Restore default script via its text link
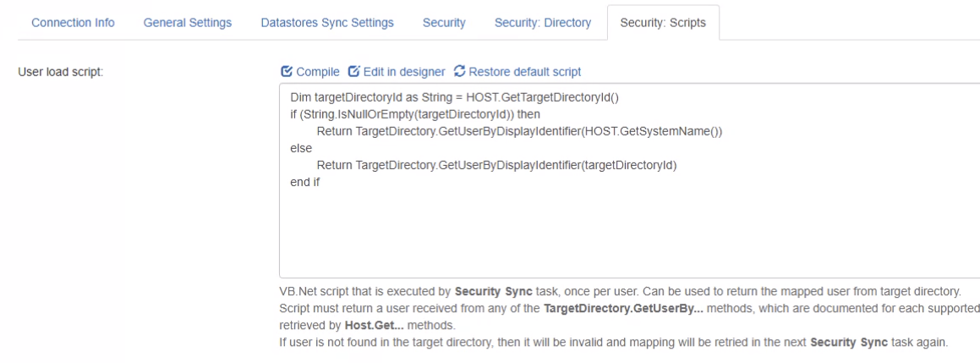 [524, 72]
